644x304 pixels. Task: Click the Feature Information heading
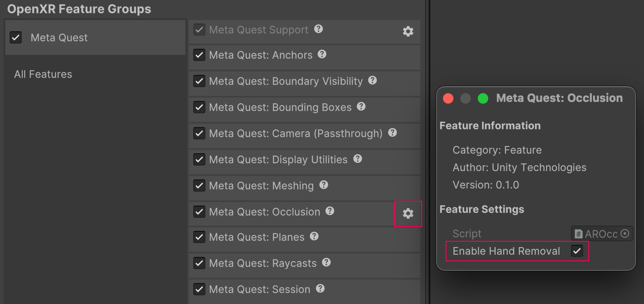(x=490, y=125)
